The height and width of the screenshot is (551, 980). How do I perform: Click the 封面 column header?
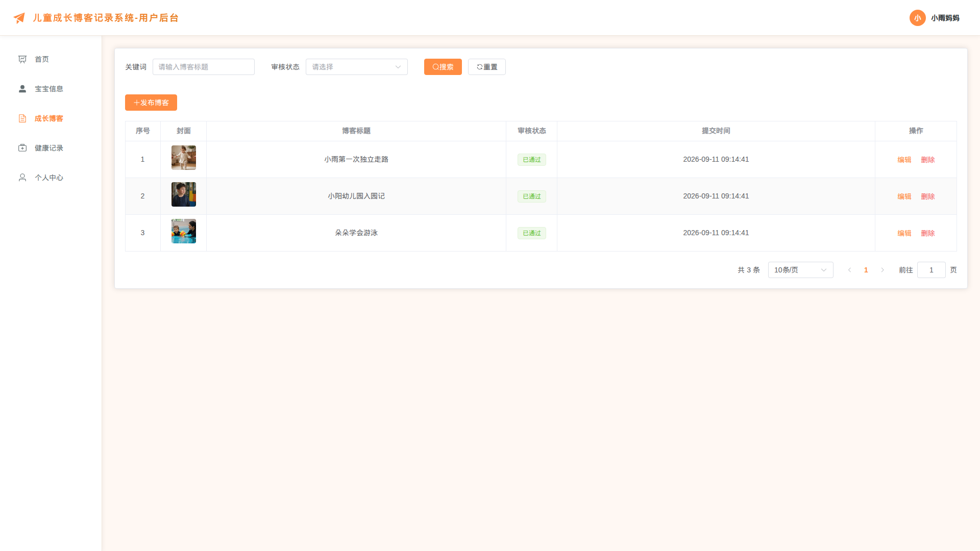click(x=183, y=131)
